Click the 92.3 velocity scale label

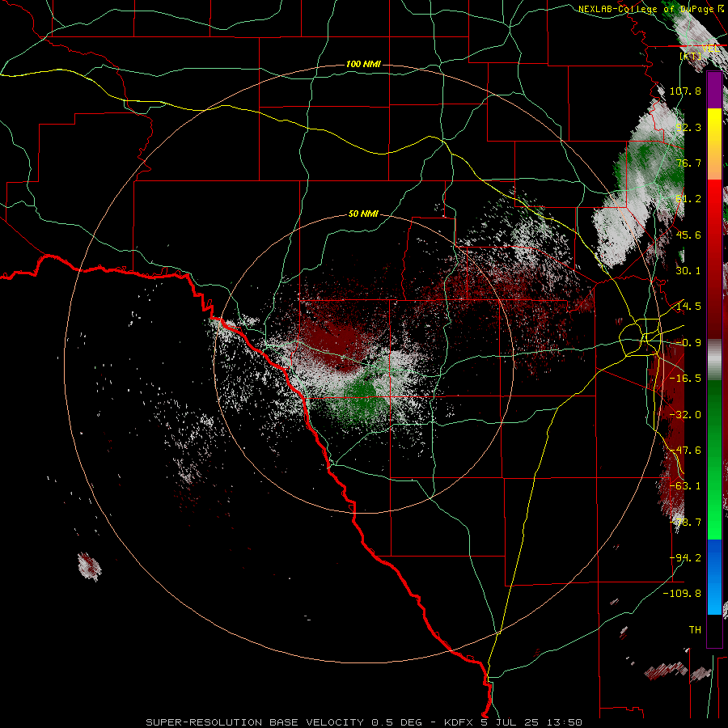[688, 127]
